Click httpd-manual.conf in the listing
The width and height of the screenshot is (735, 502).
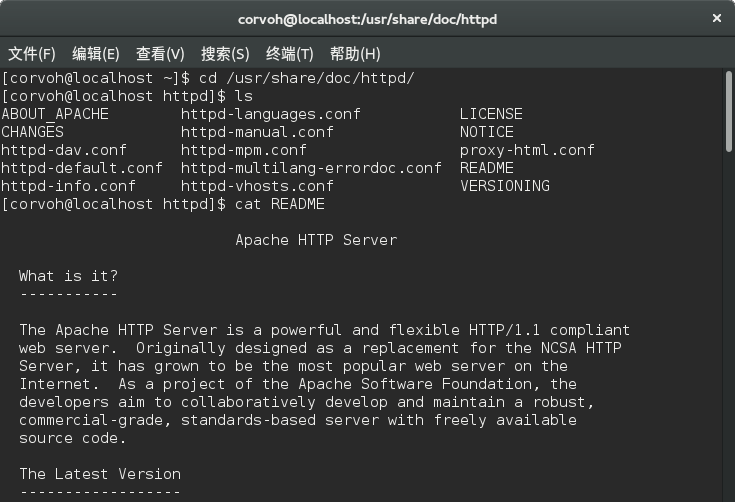[x=257, y=132]
